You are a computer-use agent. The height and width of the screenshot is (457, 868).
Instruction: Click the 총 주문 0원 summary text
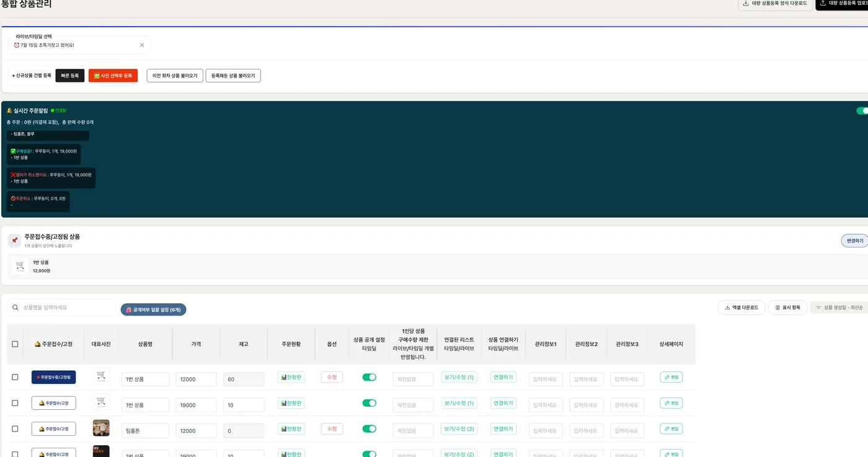[x=50, y=123]
